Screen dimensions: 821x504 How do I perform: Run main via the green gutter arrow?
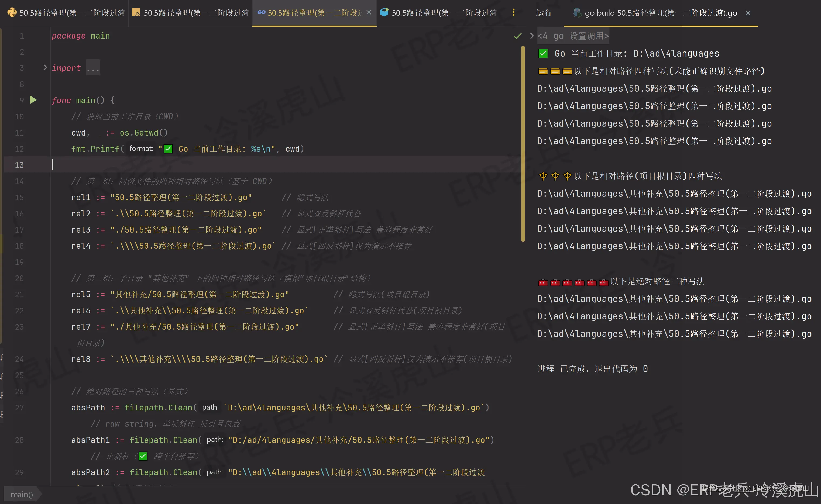pyautogui.click(x=33, y=100)
